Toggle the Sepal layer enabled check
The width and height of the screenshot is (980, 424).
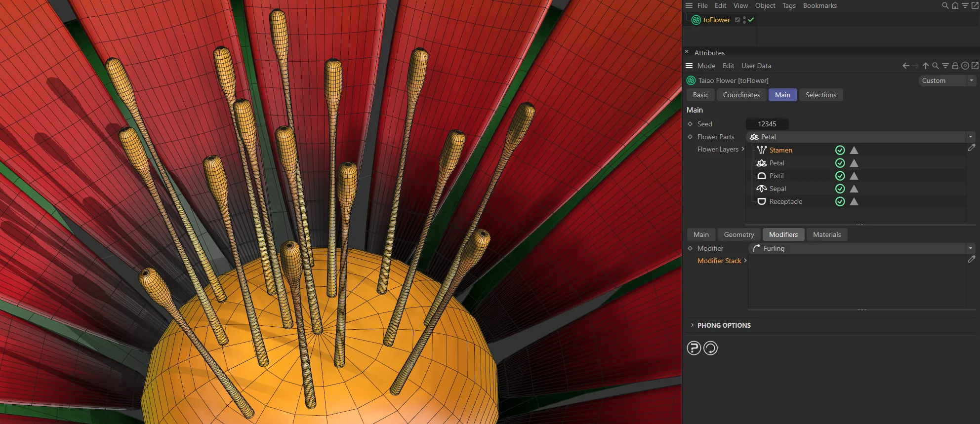point(840,189)
